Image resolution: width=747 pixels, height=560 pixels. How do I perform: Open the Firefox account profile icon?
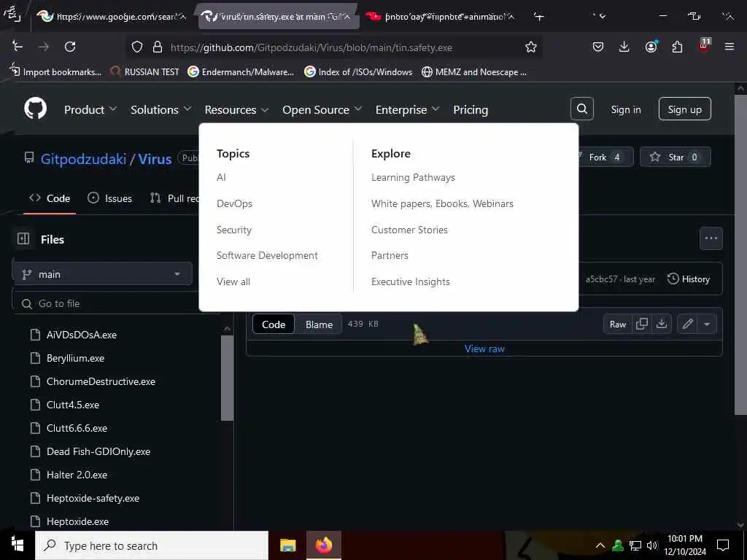[651, 47]
